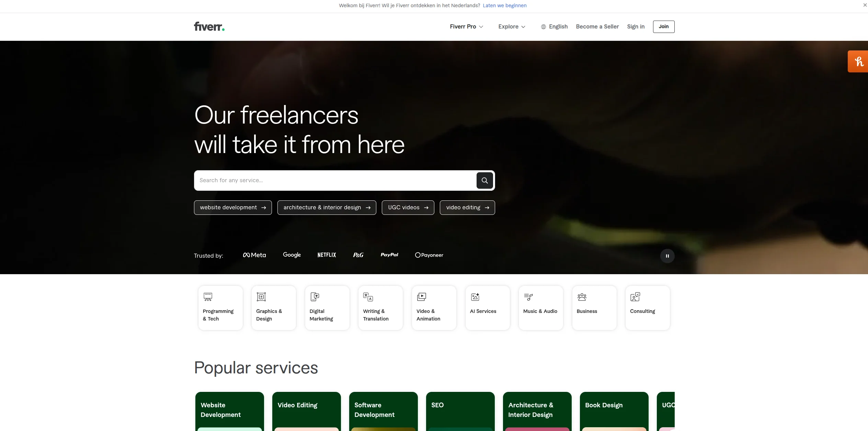Viewport: 868px width, 431px height.
Task: Open the Video & Animation category
Action: [434, 307]
